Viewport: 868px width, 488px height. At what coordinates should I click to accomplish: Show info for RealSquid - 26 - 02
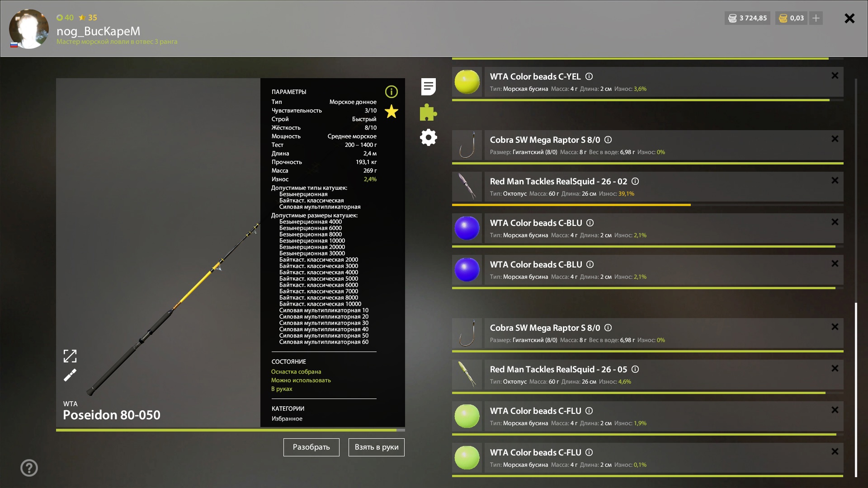(x=635, y=182)
